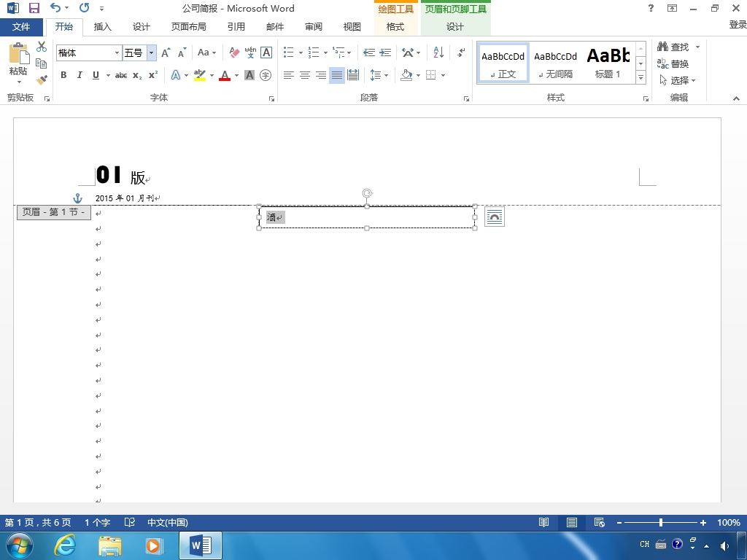Image resolution: width=747 pixels, height=560 pixels.
Task: Increase the paragraph indent
Action: pos(385,52)
